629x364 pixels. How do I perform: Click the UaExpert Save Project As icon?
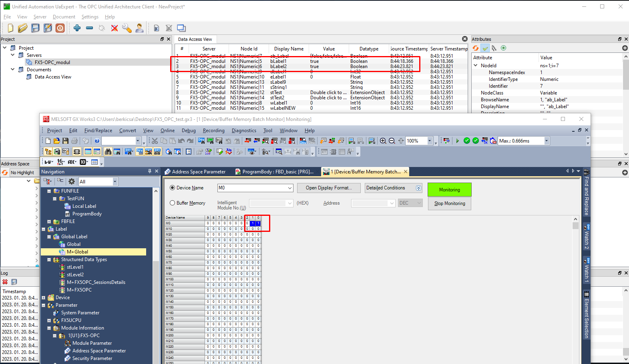(x=48, y=28)
